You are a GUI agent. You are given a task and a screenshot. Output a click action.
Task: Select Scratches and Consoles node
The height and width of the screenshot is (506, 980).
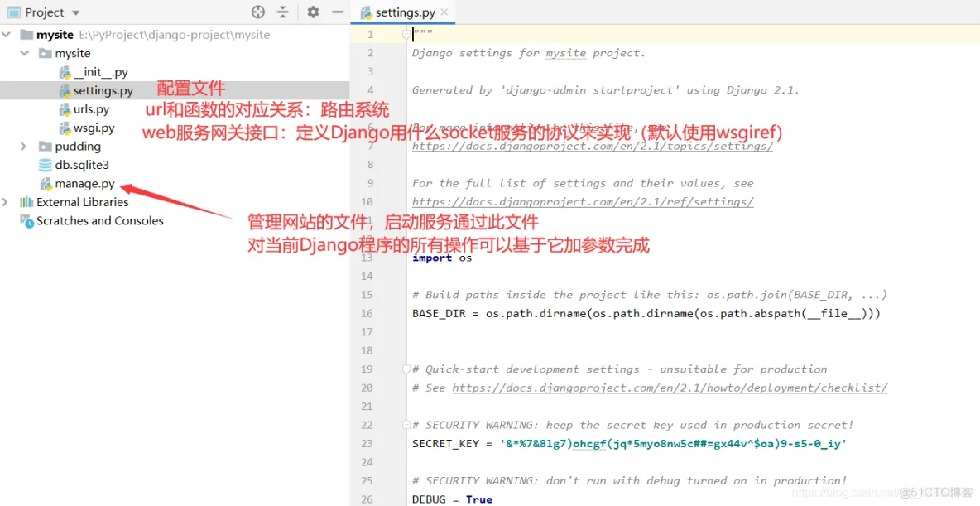coord(100,221)
